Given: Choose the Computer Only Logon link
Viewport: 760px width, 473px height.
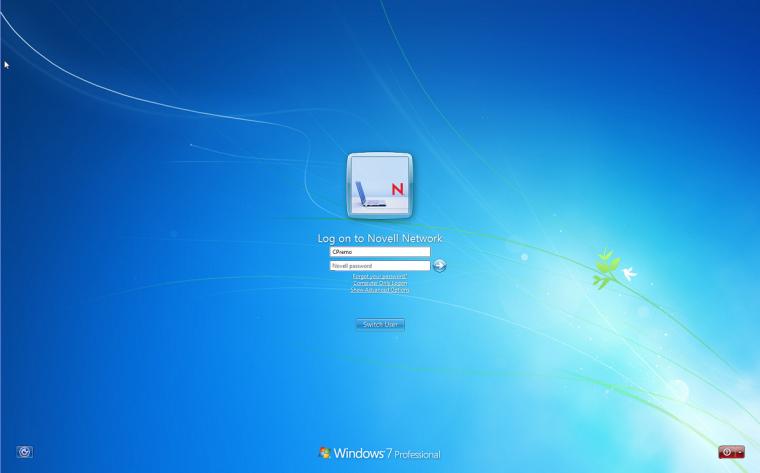Looking at the screenshot, I should (380, 283).
